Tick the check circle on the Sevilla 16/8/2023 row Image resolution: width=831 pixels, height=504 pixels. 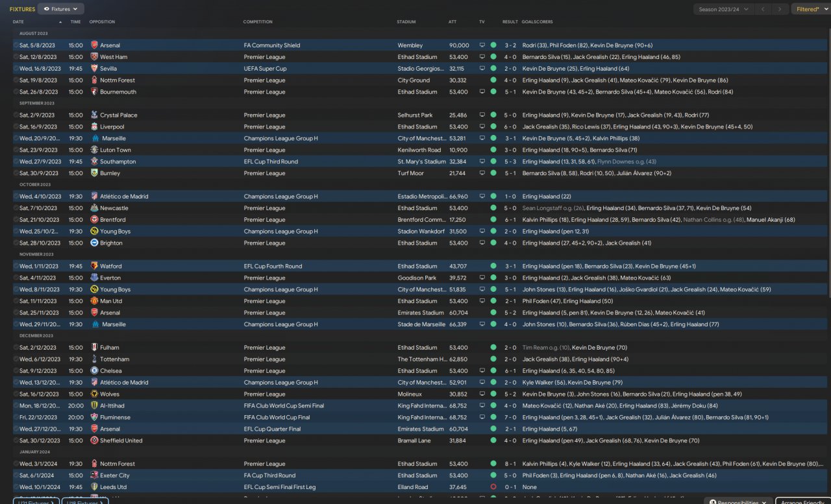click(x=16, y=69)
